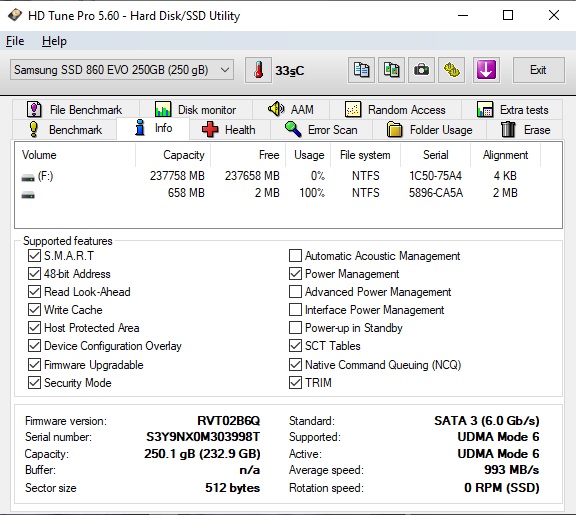This screenshot has height=515, width=576.
Task: Toggle the Write Cache checkbox
Action: 34,309
